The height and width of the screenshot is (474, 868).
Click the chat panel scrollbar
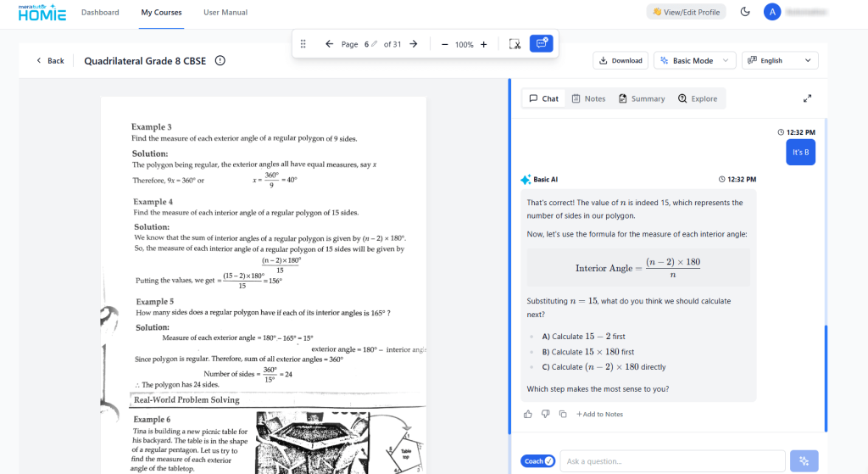click(826, 378)
